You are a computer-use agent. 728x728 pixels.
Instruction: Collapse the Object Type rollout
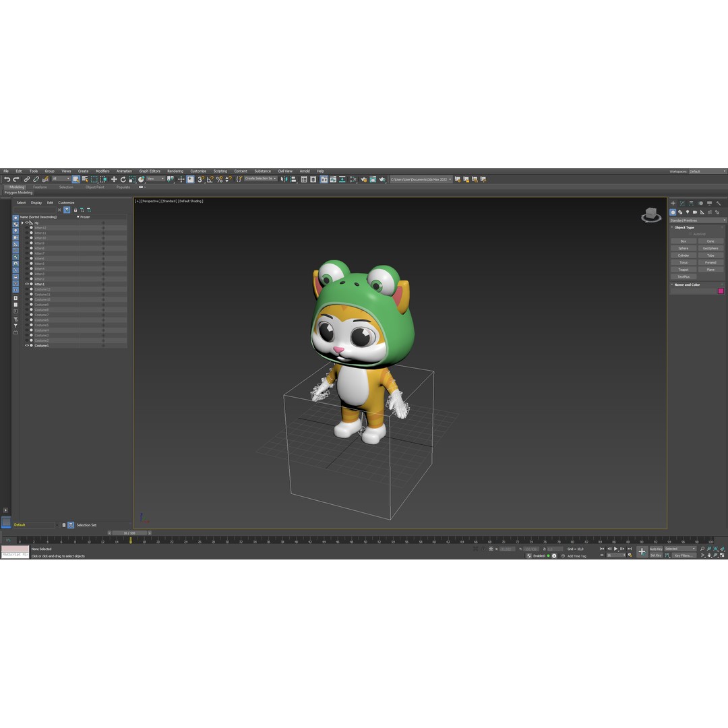click(672, 227)
